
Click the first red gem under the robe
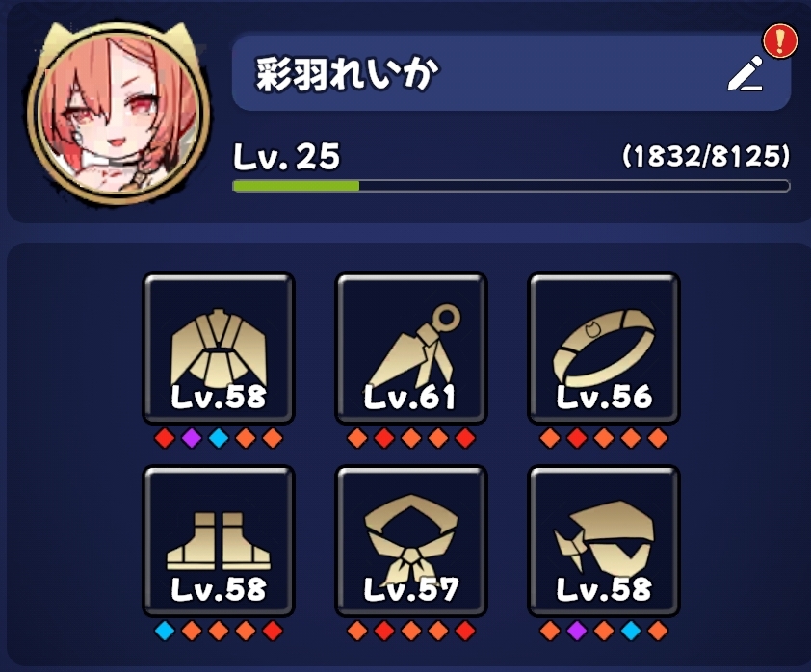click(165, 438)
